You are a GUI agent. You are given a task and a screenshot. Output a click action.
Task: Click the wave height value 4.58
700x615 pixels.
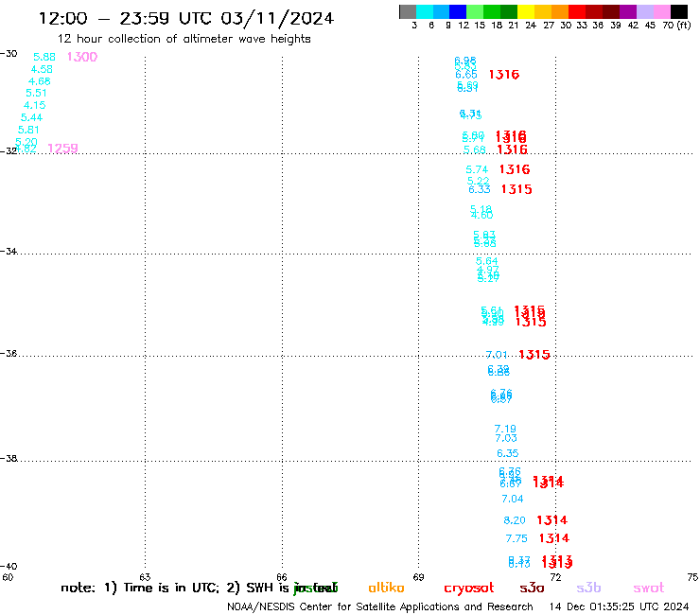[x=42, y=69]
